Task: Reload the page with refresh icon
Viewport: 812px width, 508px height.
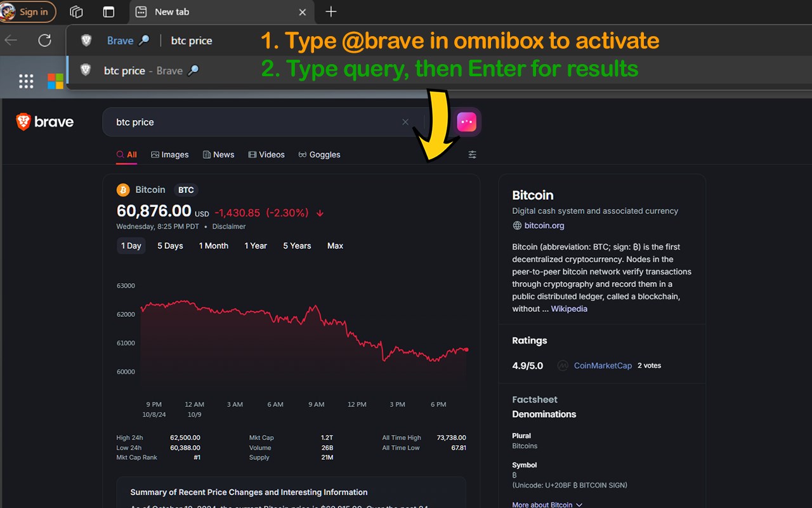Action: click(x=44, y=41)
